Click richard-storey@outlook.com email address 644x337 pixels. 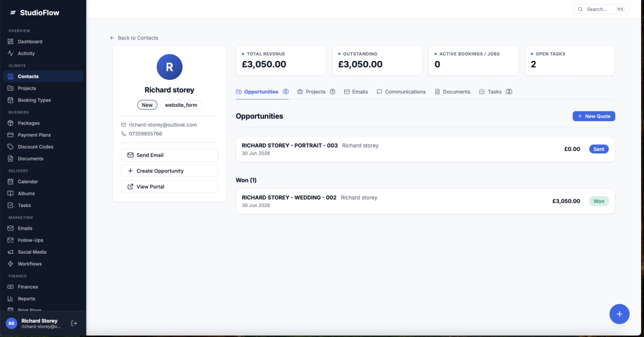(x=163, y=125)
